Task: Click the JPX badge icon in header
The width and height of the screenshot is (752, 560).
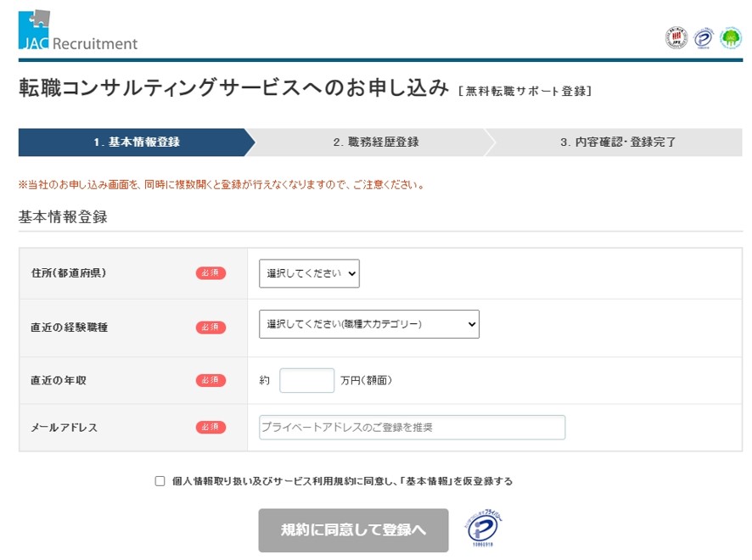Action: pos(676,38)
